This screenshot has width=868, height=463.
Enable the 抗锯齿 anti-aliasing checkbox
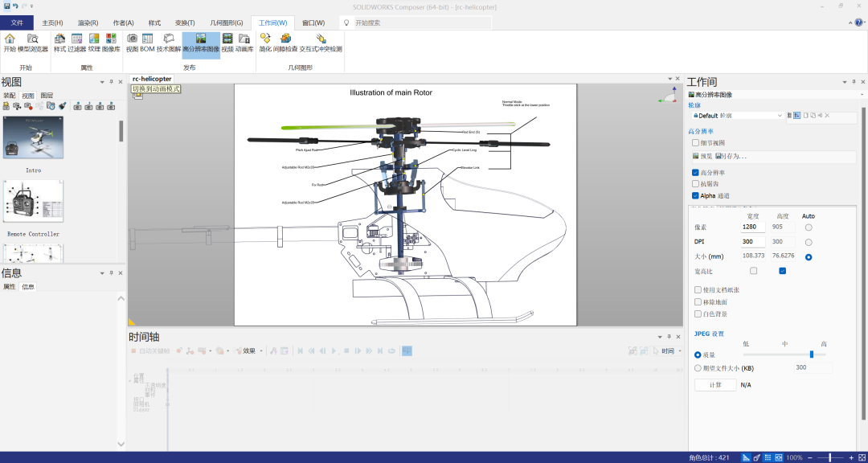pyautogui.click(x=696, y=184)
